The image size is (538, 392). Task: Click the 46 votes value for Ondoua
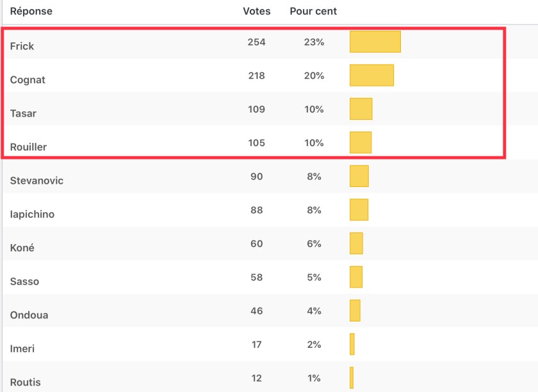pos(256,311)
